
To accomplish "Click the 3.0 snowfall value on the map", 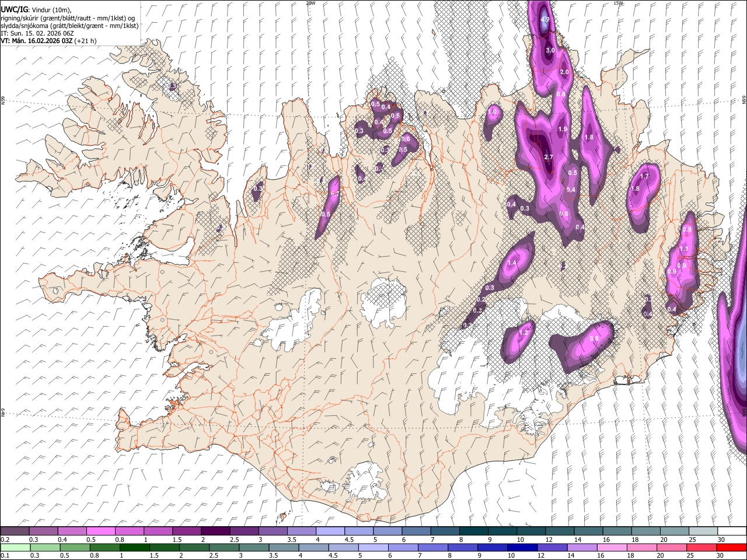I will [550, 51].
